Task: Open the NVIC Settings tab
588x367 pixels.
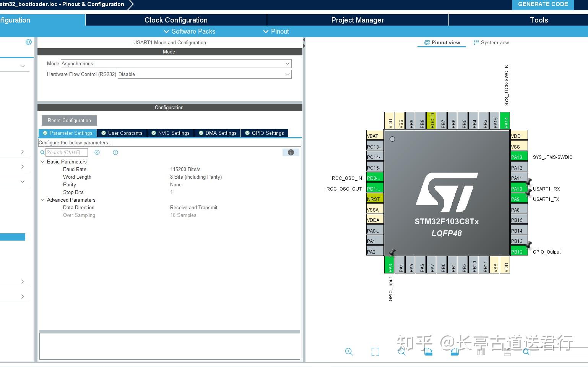Action: (171, 133)
